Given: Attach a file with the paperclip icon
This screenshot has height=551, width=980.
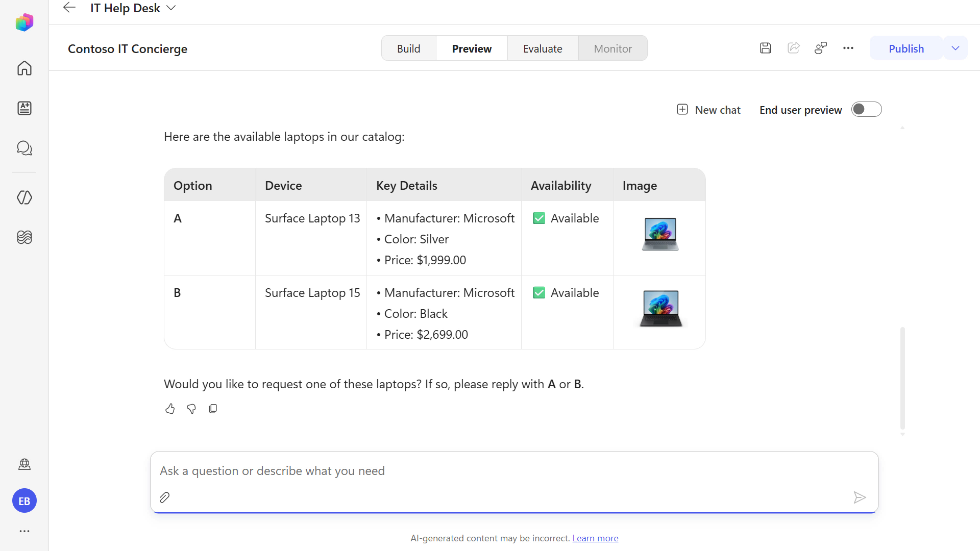Looking at the screenshot, I should [164, 497].
